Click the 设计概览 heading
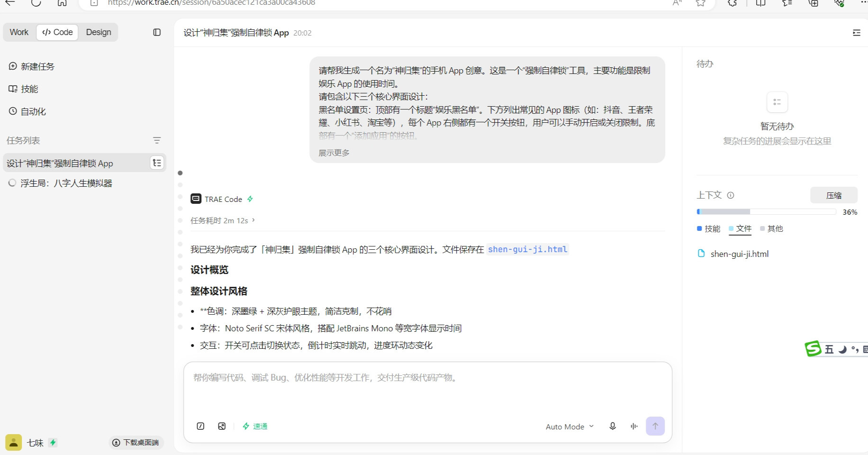 point(209,270)
